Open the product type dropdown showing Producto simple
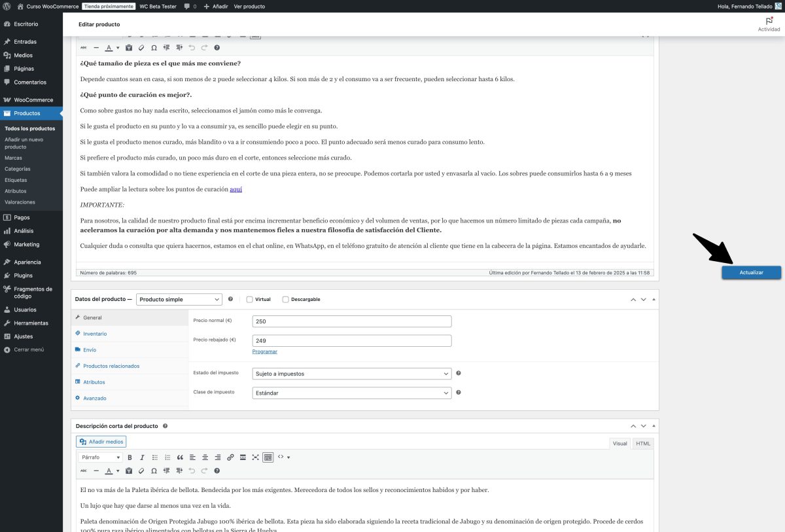785x532 pixels. (x=179, y=299)
